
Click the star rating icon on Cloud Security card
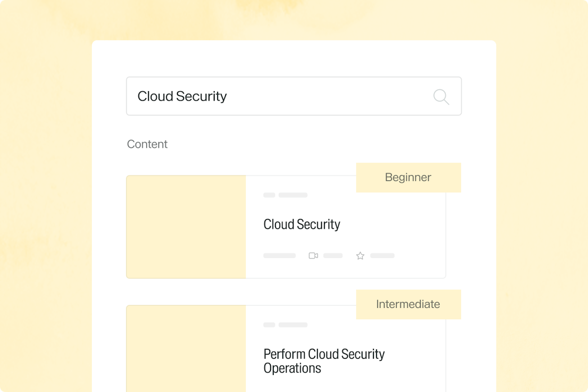(360, 256)
